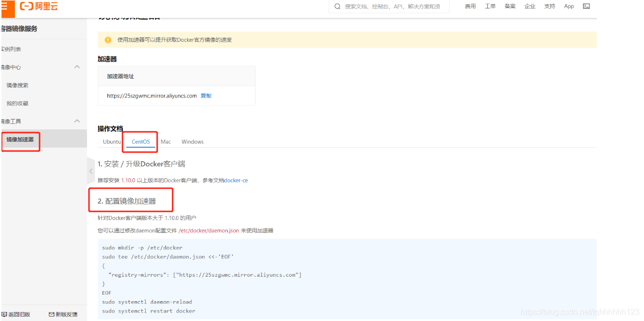Click 返回旧版 link at bottom
644x321 pixels.
(19, 315)
